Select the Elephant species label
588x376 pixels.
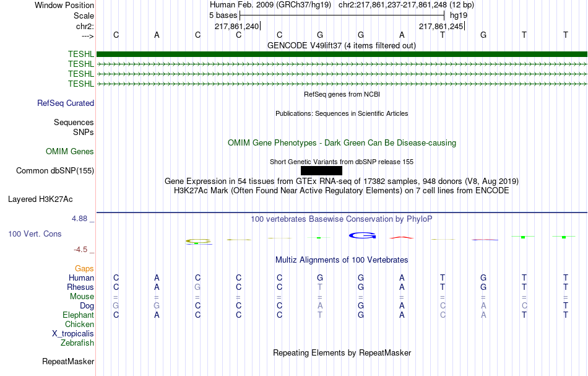coord(78,315)
